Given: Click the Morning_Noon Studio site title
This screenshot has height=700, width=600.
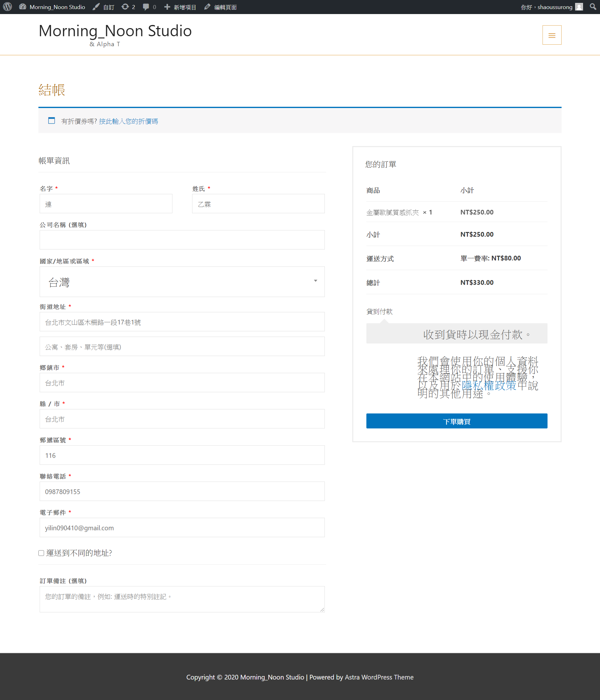Looking at the screenshot, I should coord(115,31).
